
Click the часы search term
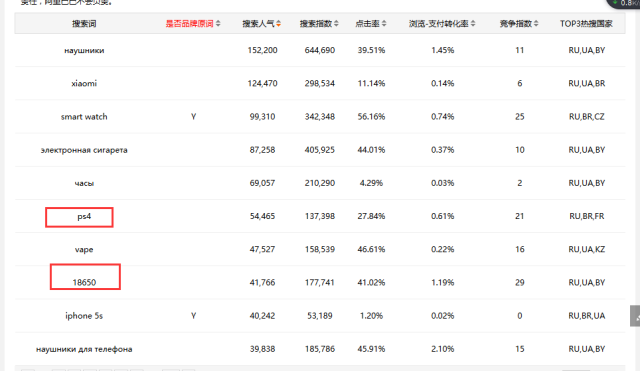pyautogui.click(x=84, y=183)
